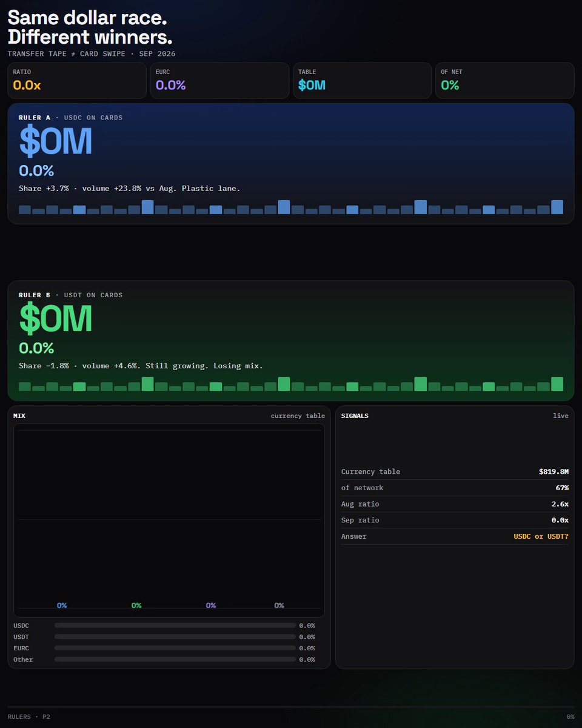Click the 0.0x Sep ratio value
The height and width of the screenshot is (728, 582).
coord(560,521)
